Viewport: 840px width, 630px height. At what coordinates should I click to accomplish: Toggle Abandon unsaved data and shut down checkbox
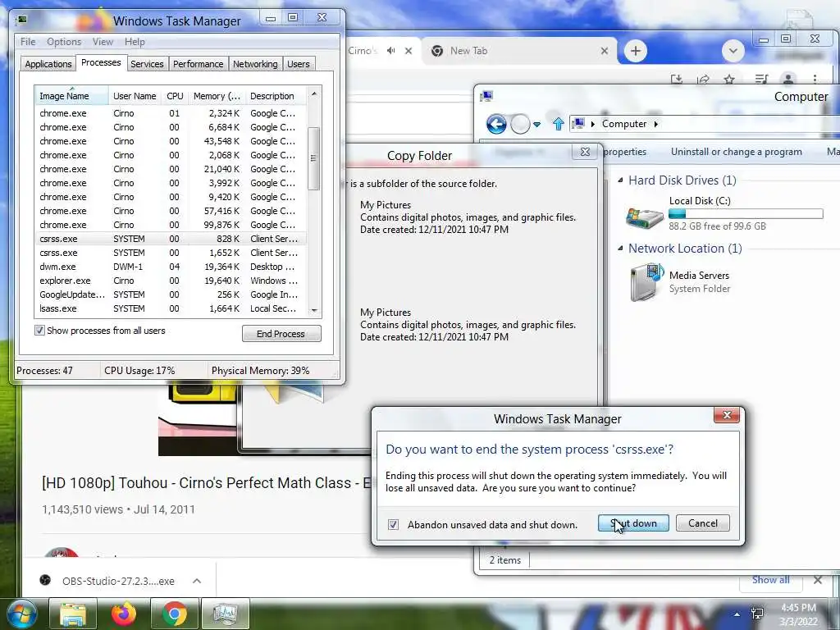pyautogui.click(x=393, y=524)
